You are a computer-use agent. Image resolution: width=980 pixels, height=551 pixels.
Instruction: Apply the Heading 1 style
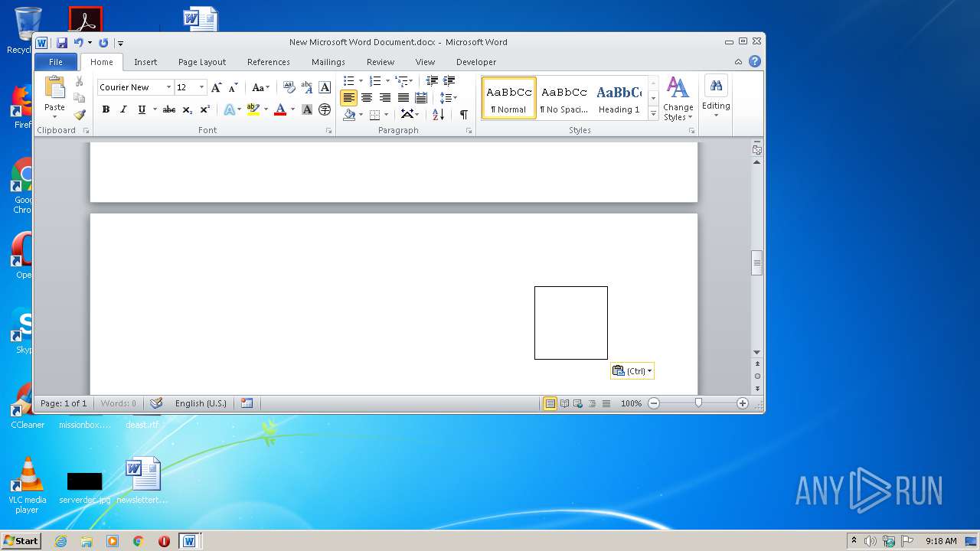pos(619,98)
